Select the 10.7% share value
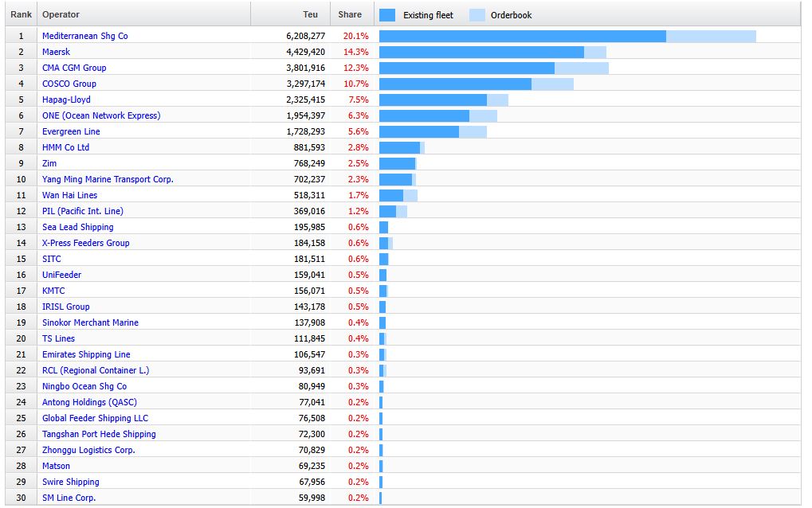The height and width of the screenshot is (508, 812). point(355,84)
